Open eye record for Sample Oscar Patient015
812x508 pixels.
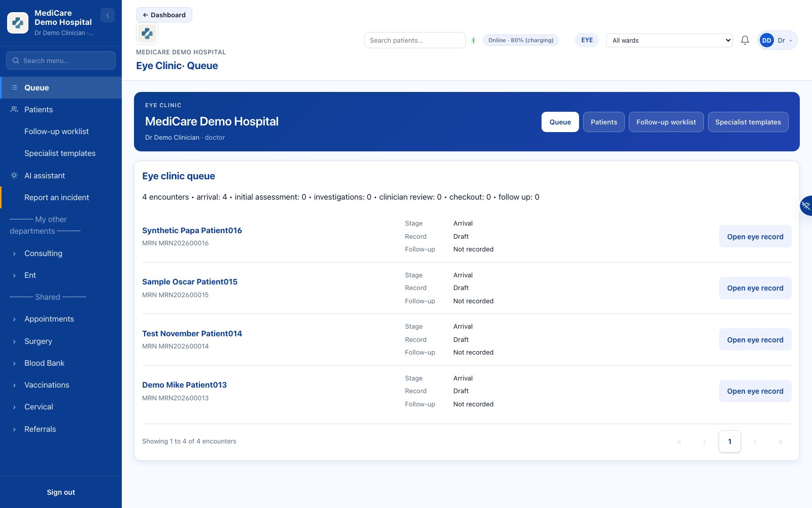(755, 288)
